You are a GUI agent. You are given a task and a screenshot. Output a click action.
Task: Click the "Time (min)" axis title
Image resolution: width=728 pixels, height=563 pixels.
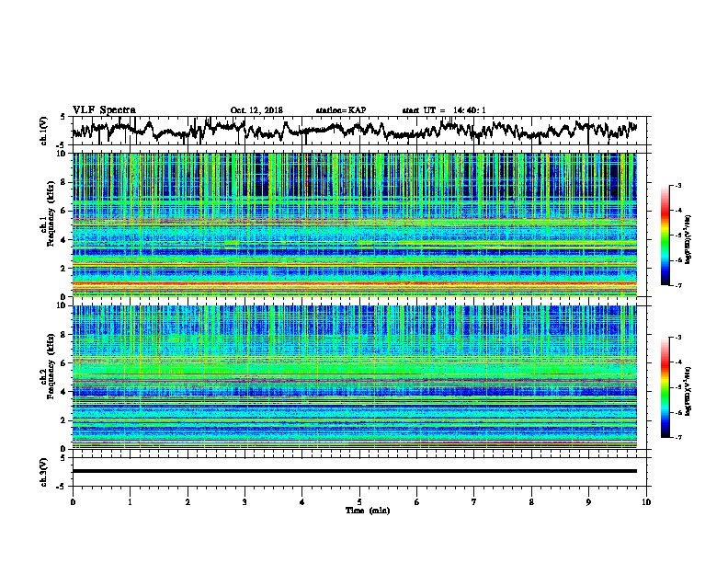click(x=368, y=511)
